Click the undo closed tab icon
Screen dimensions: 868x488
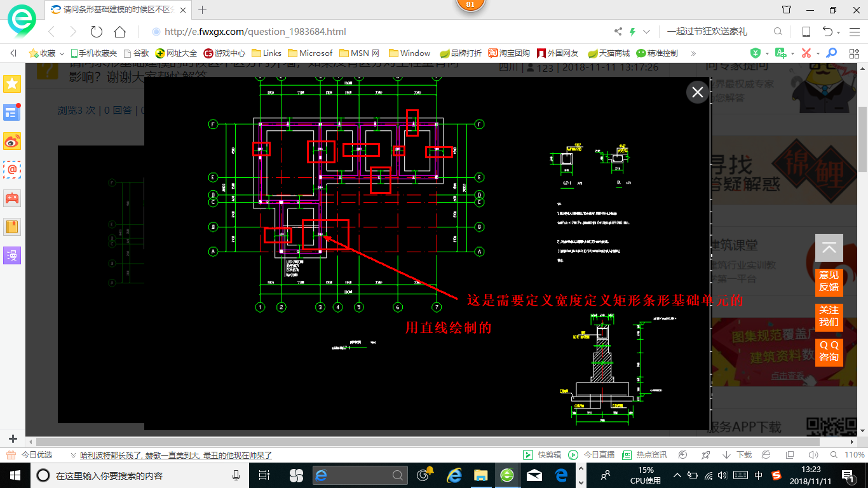coord(827,32)
